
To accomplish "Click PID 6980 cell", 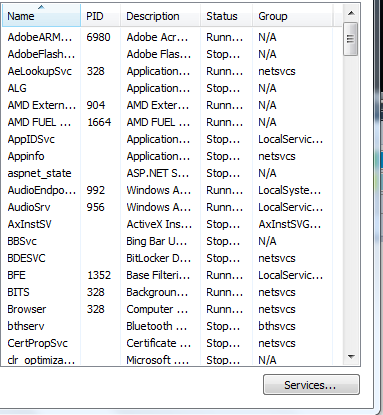I will pos(98,37).
